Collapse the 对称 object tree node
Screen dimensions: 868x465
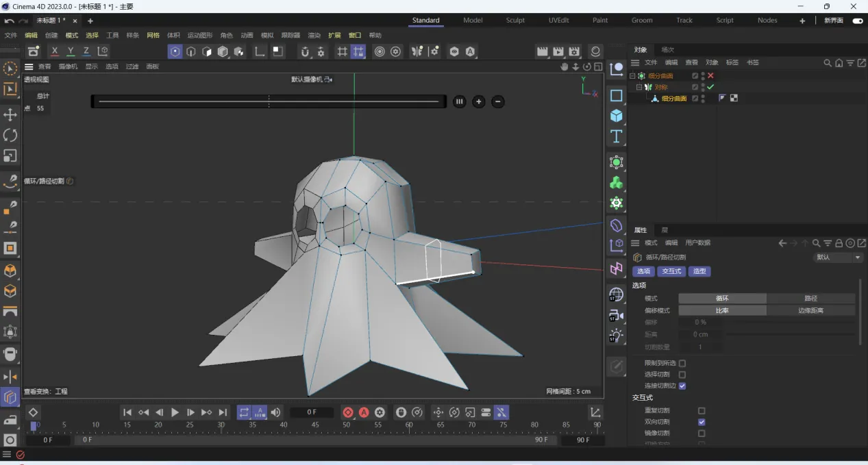(x=639, y=87)
